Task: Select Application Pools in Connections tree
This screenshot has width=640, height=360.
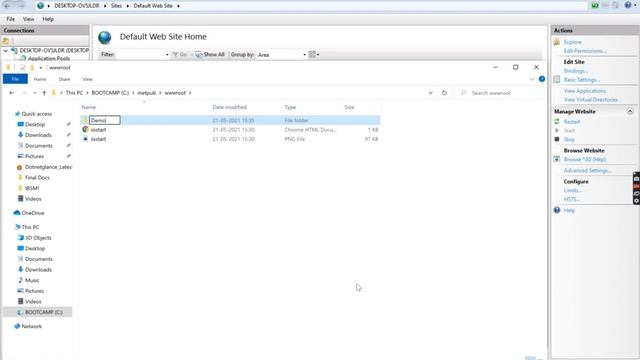Action: click(49, 58)
